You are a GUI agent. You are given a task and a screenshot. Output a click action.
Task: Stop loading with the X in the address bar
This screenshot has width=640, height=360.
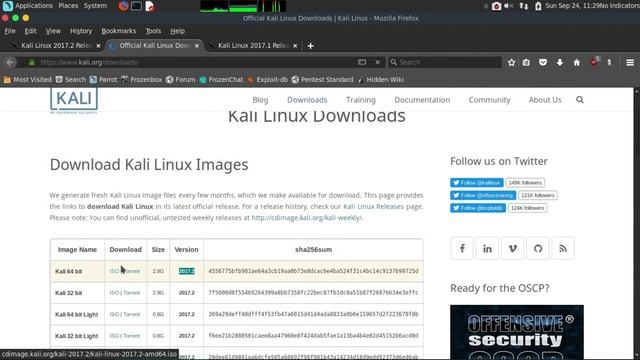(378, 62)
